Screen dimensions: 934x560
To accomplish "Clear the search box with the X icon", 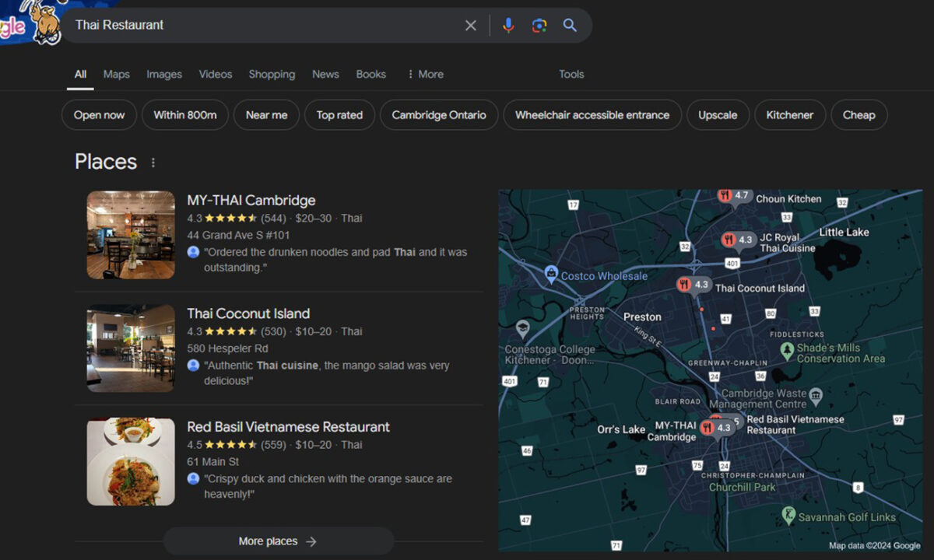I will tap(471, 26).
